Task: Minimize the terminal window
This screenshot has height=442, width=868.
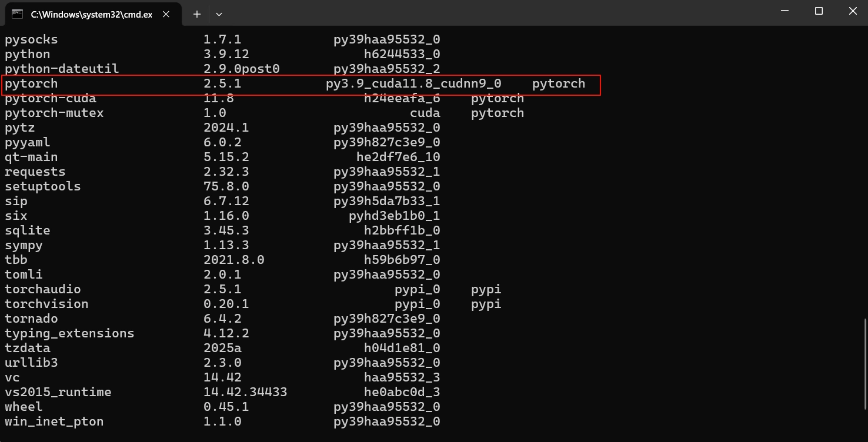Action: (x=784, y=11)
